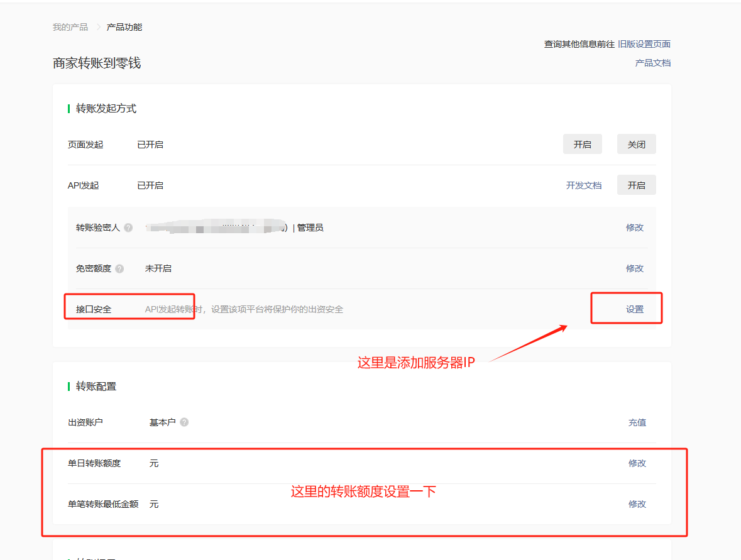Select 产品功能 breadcrumb text
Viewport: 741px width, 560px height.
(124, 27)
